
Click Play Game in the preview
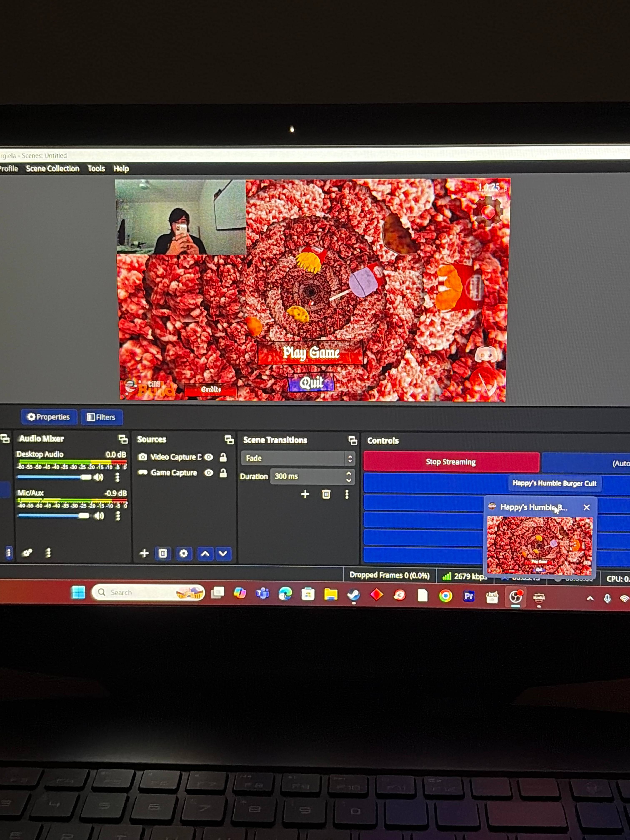[x=311, y=353]
